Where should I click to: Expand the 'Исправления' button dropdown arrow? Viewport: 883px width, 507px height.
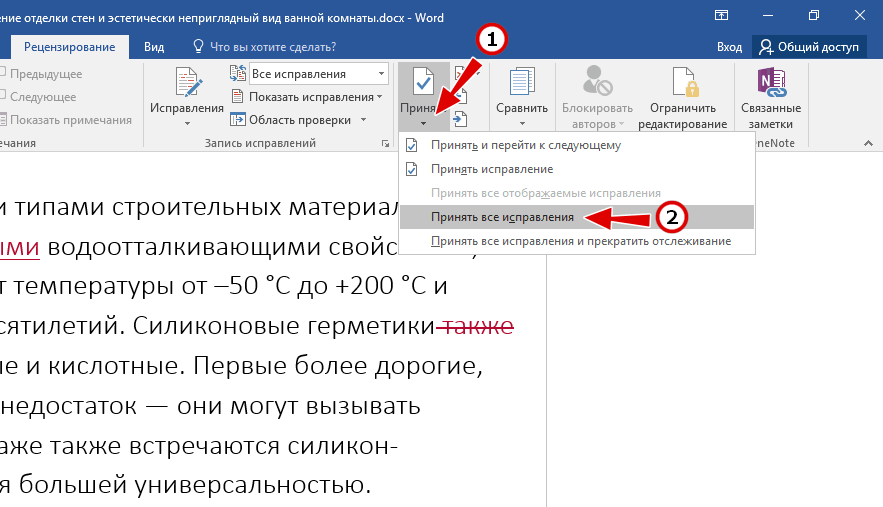coord(187,123)
